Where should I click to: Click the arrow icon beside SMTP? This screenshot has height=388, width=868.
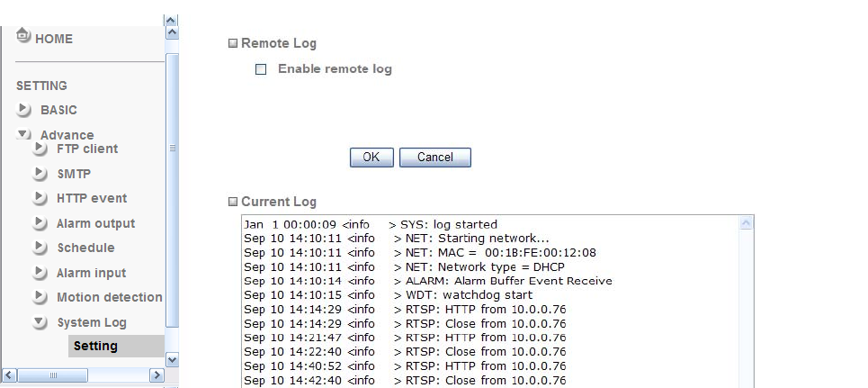click(x=40, y=174)
